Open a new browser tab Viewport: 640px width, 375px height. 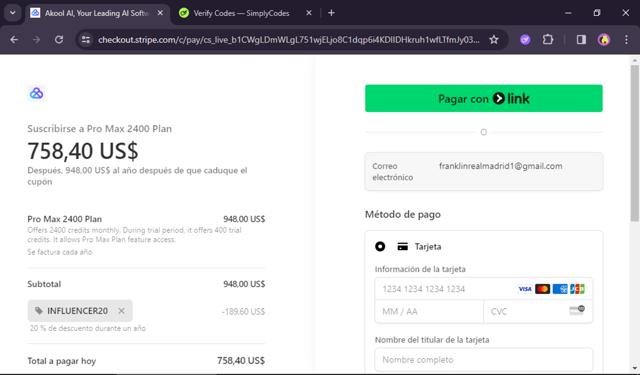331,13
